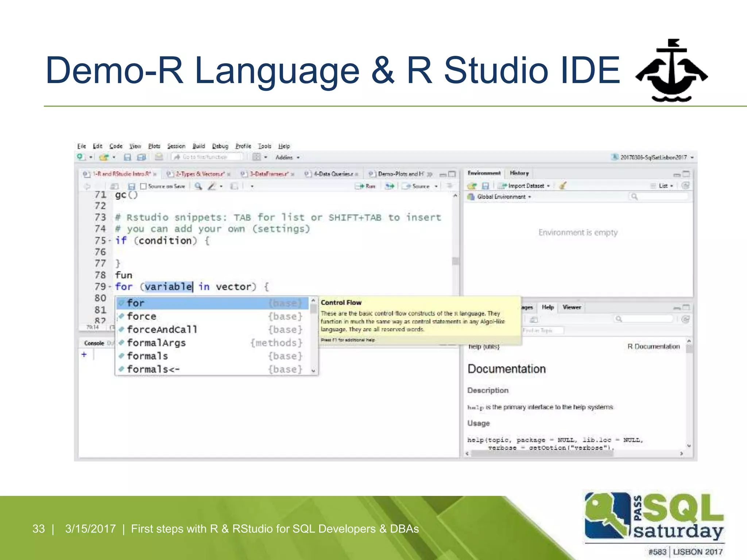Click the Run button

pos(365,186)
